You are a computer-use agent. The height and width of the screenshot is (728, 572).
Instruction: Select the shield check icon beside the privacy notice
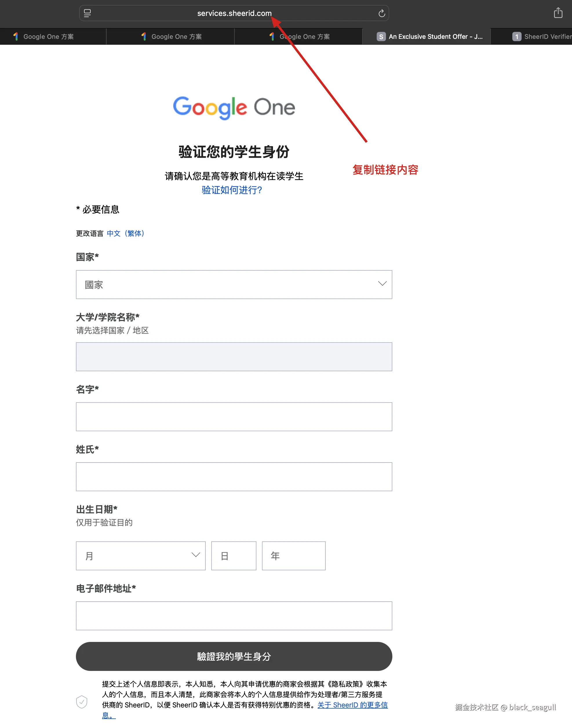click(x=82, y=702)
